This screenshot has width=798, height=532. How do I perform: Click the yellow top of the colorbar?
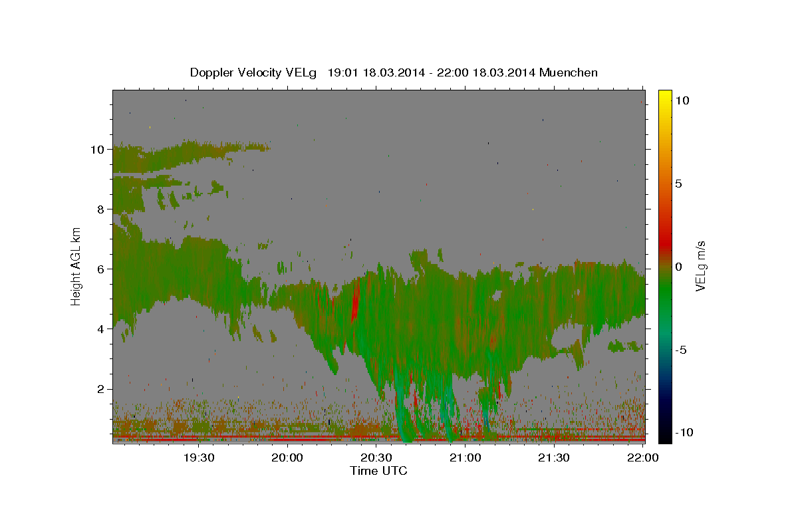pos(665,94)
